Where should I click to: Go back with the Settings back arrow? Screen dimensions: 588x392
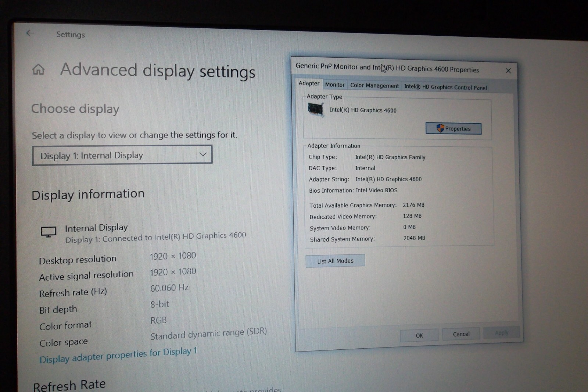30,33
